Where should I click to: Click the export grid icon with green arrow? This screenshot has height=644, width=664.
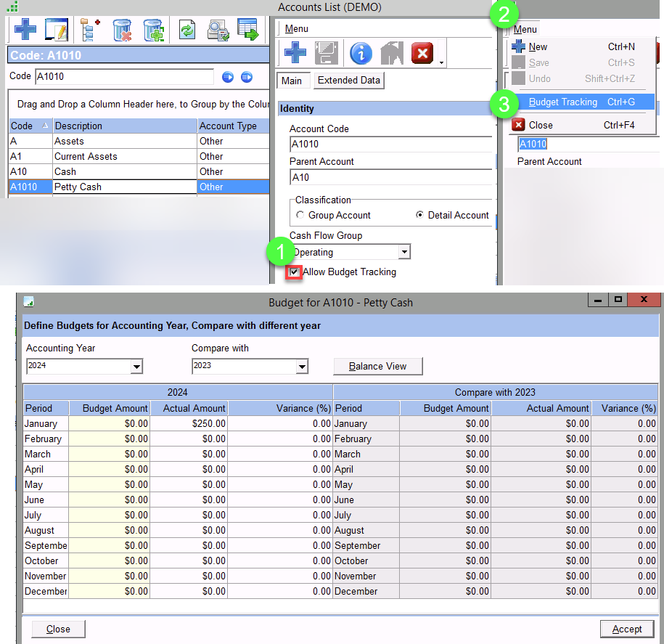248,30
